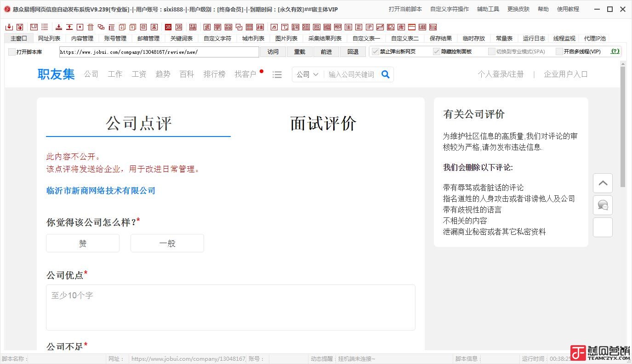Click the UBB toolbar icon
The image size is (632, 364).
[422, 27]
